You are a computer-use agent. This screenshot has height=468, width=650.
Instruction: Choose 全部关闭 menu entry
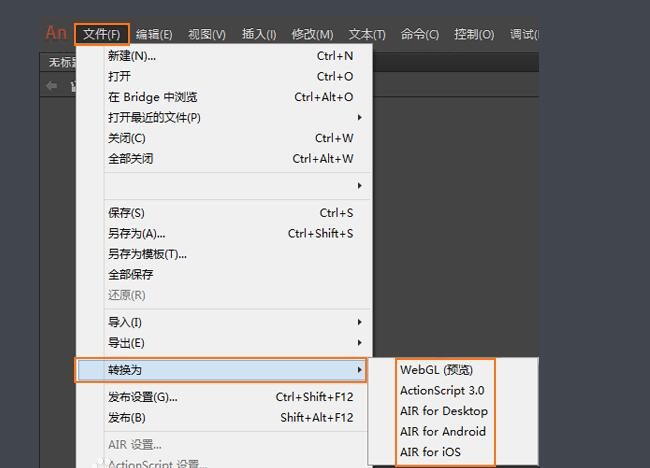point(225,159)
